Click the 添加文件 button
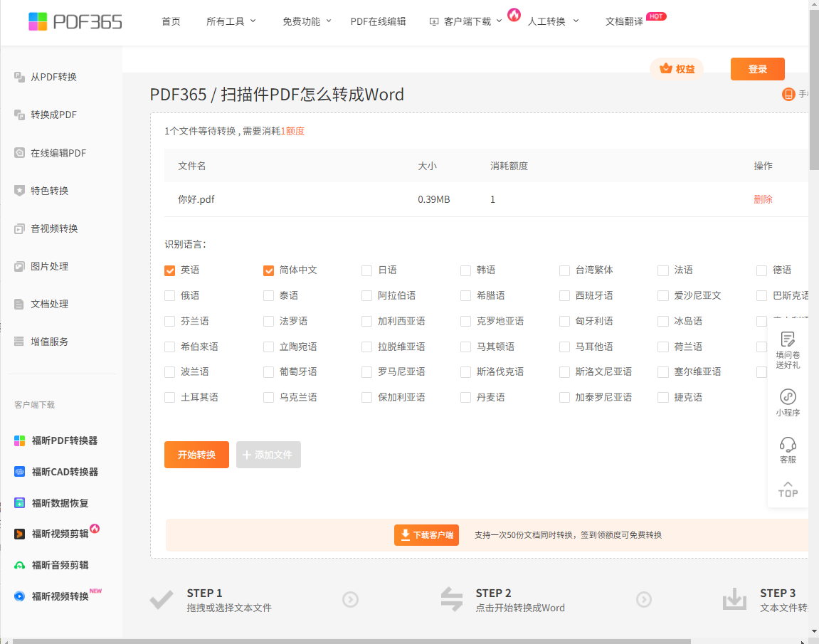The image size is (819, 644). (x=268, y=455)
